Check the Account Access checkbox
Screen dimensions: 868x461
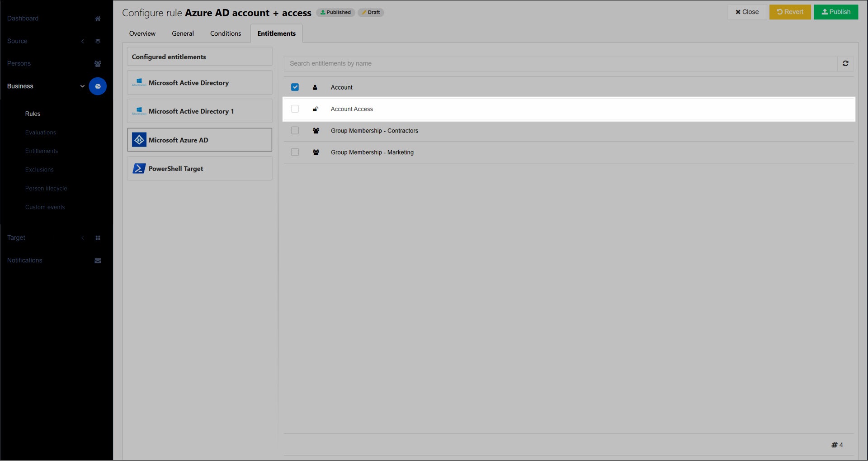[295, 109]
